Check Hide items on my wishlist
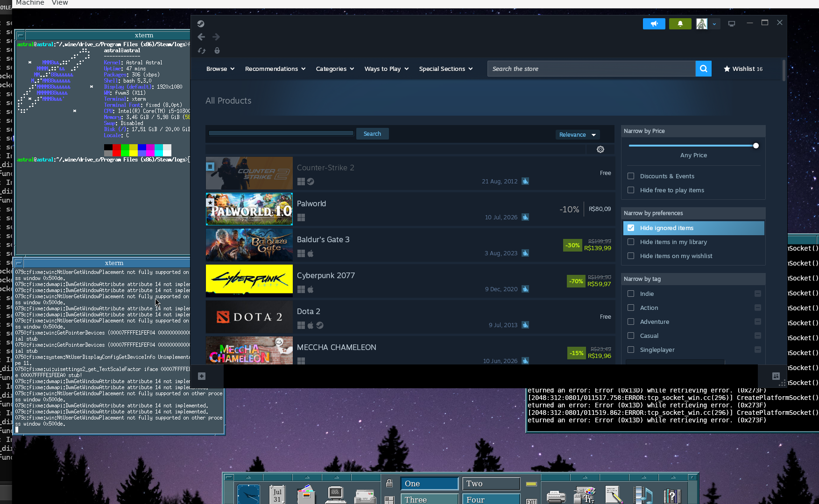 pos(631,256)
